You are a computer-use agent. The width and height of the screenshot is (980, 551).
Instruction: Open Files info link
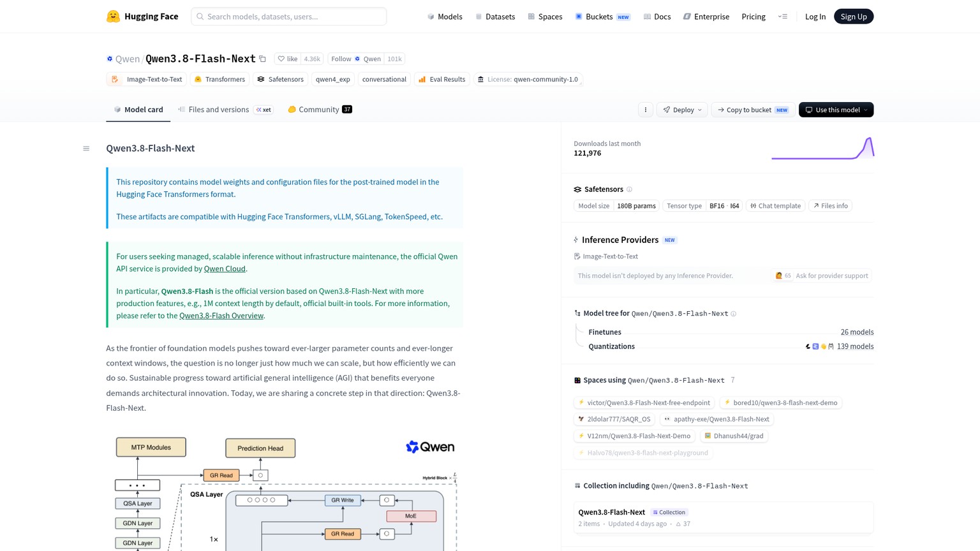[x=830, y=206]
